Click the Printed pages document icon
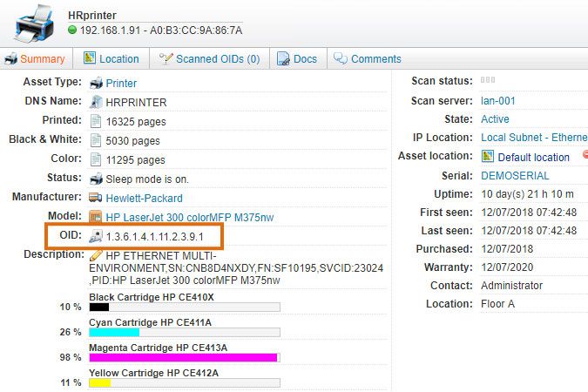 pyautogui.click(x=97, y=121)
